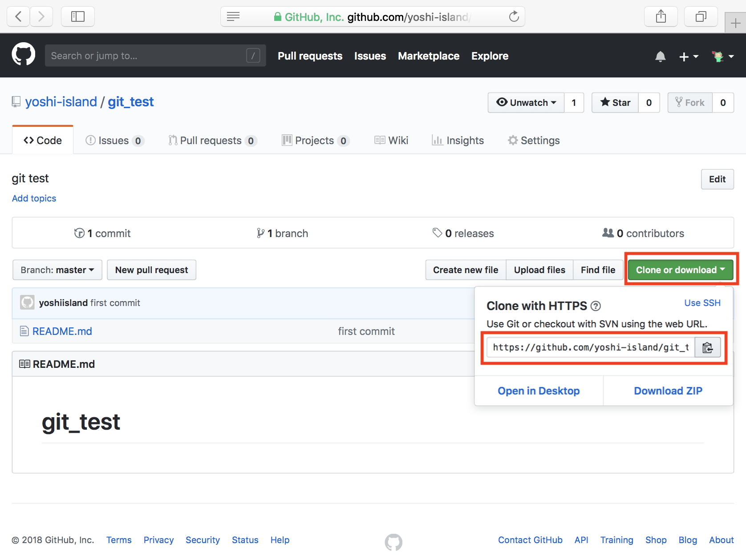Open the Insights tab
This screenshot has height=560, width=746.
pos(458,141)
